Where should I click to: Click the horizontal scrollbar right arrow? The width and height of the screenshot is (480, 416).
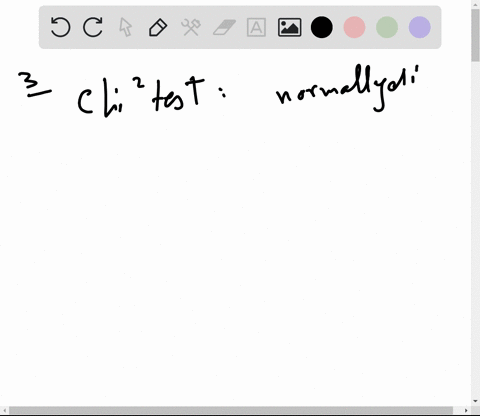pyautogui.click(x=466, y=410)
